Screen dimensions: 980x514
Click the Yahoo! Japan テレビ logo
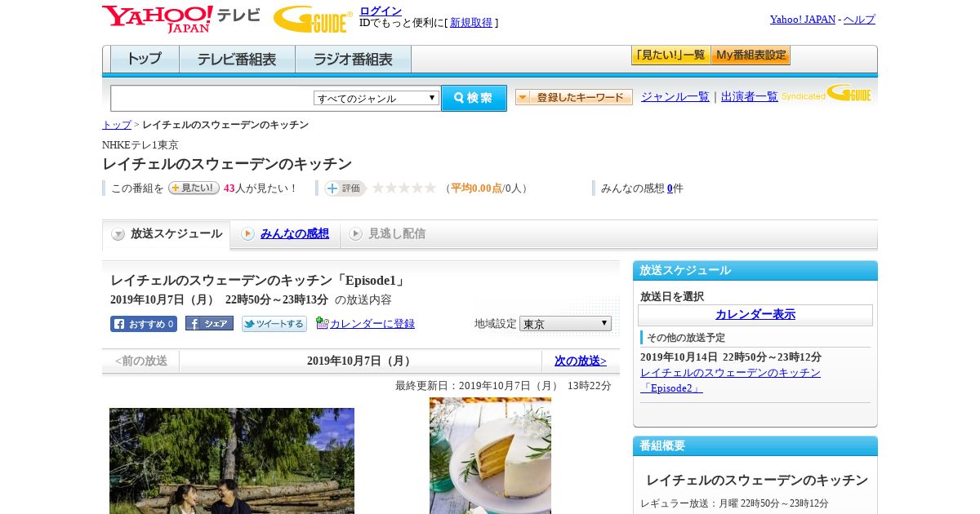click(x=181, y=19)
